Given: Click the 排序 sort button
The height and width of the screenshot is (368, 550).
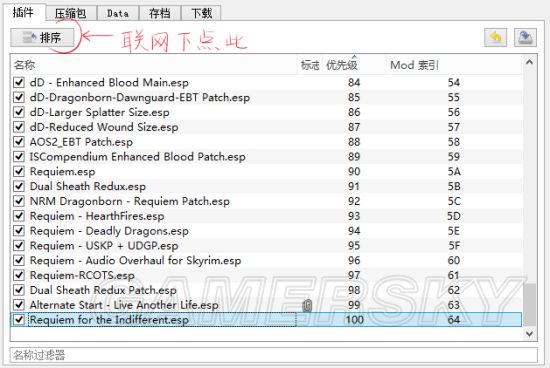Looking at the screenshot, I should click(42, 38).
